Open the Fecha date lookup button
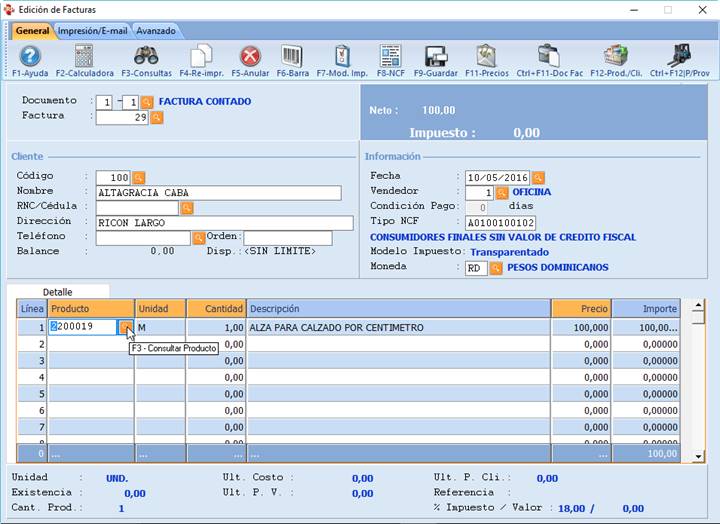The height and width of the screenshot is (524, 720). (x=538, y=177)
